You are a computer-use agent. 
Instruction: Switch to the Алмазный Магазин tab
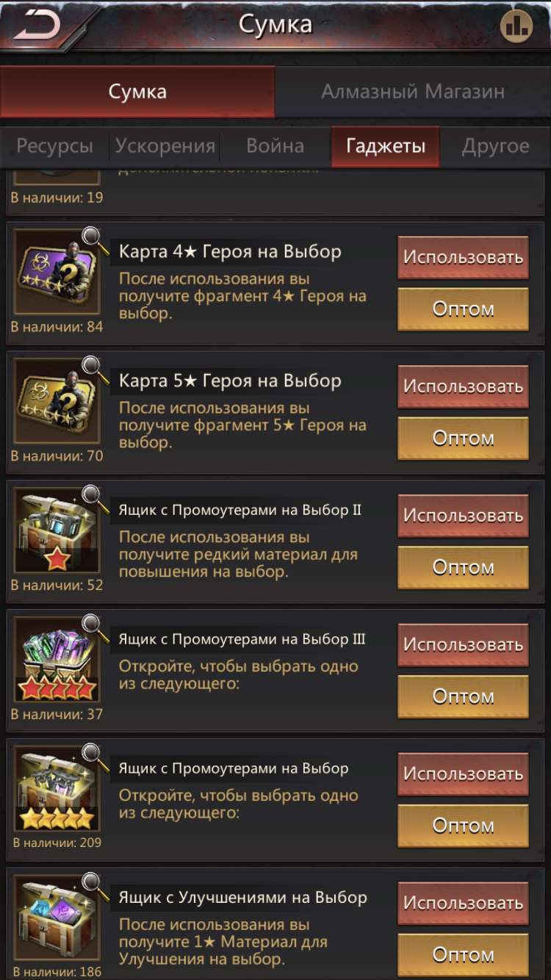pyautogui.click(x=413, y=92)
